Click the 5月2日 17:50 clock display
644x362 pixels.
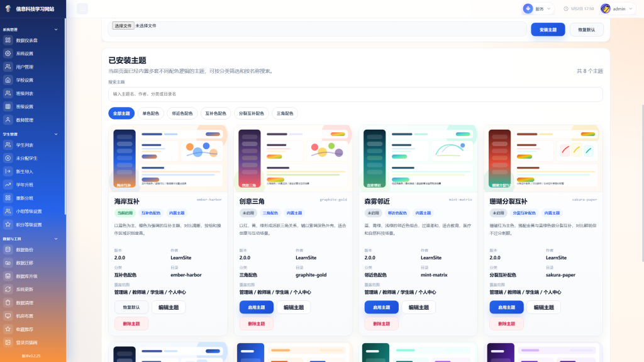tap(579, 9)
